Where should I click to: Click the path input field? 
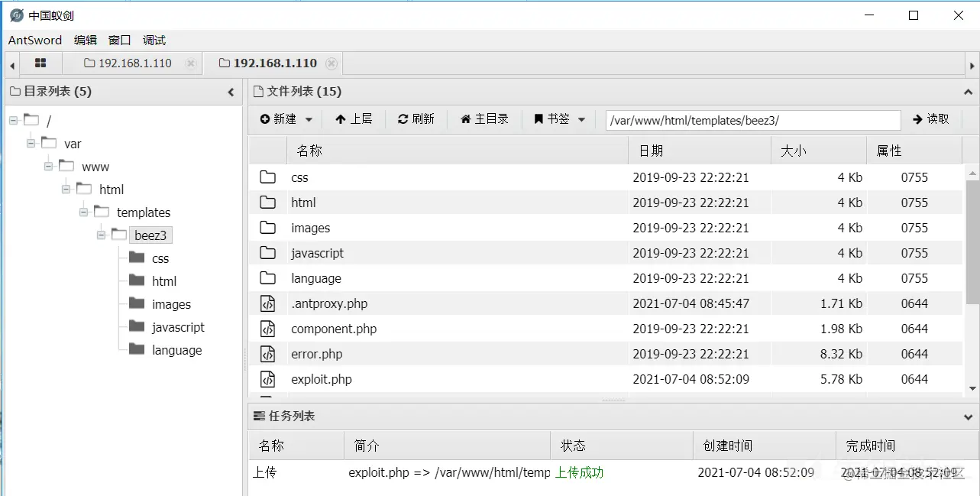pyautogui.click(x=753, y=120)
